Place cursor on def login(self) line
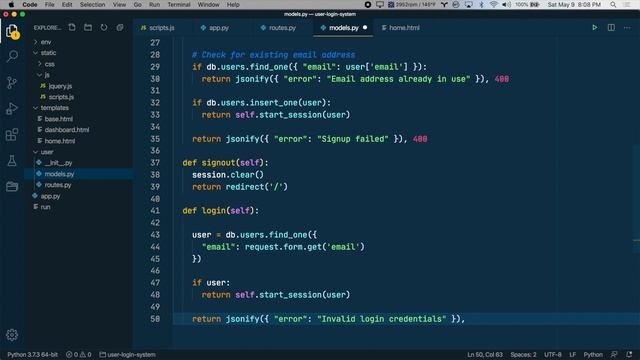This screenshot has height=360, width=640. coord(220,211)
